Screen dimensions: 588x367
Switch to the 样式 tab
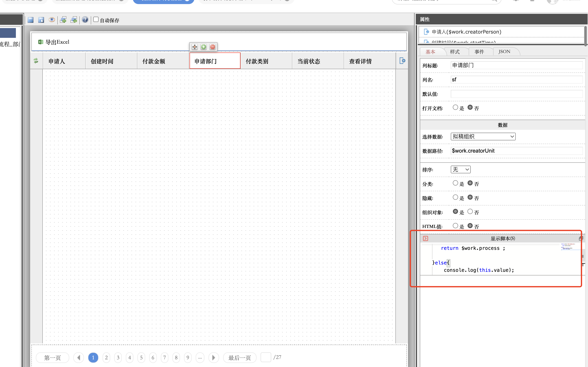[455, 52]
